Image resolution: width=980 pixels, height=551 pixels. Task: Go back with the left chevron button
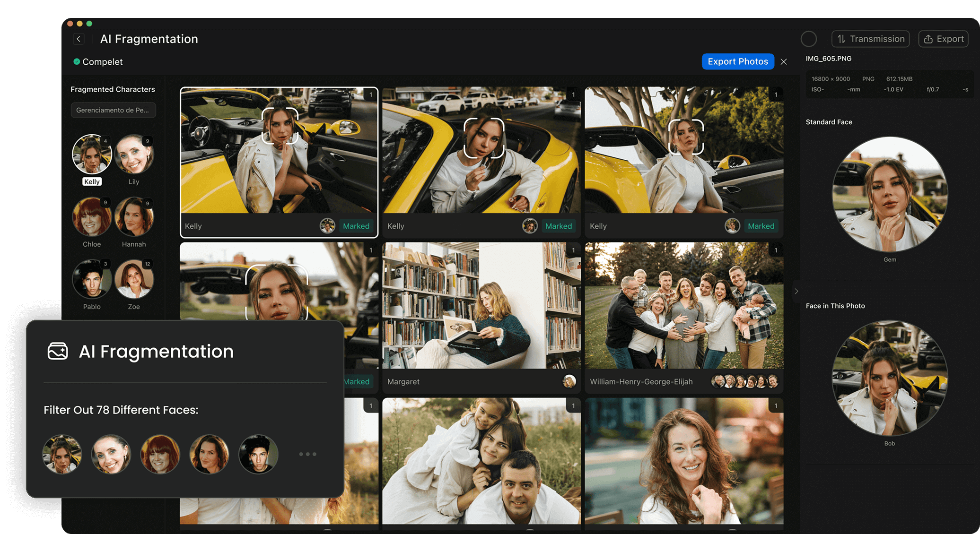pos(79,39)
